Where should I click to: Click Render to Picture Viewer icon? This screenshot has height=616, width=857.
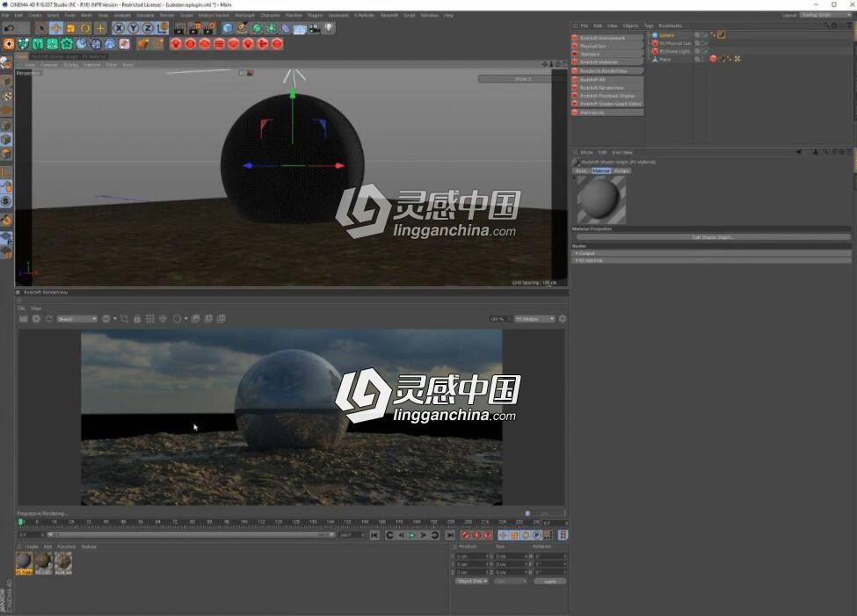click(x=194, y=28)
